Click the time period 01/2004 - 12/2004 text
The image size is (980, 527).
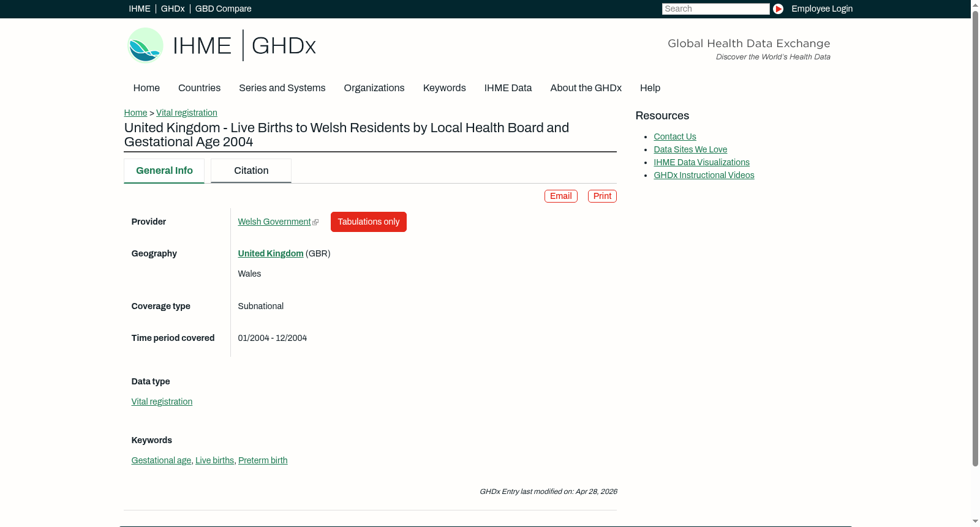click(273, 338)
